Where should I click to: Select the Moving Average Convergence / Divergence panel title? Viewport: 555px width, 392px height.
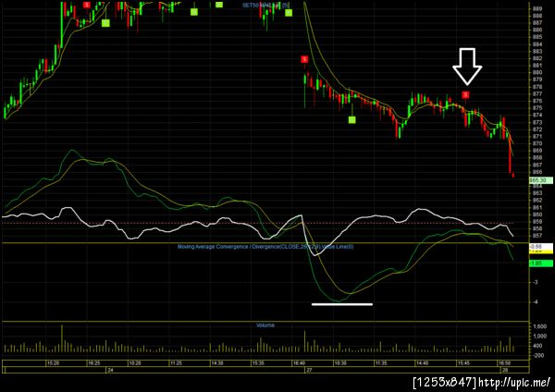point(265,246)
